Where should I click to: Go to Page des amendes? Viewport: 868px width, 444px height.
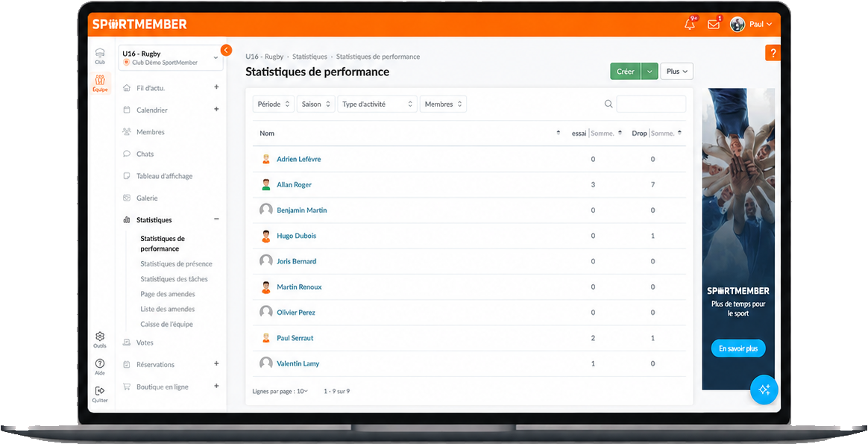click(168, 294)
